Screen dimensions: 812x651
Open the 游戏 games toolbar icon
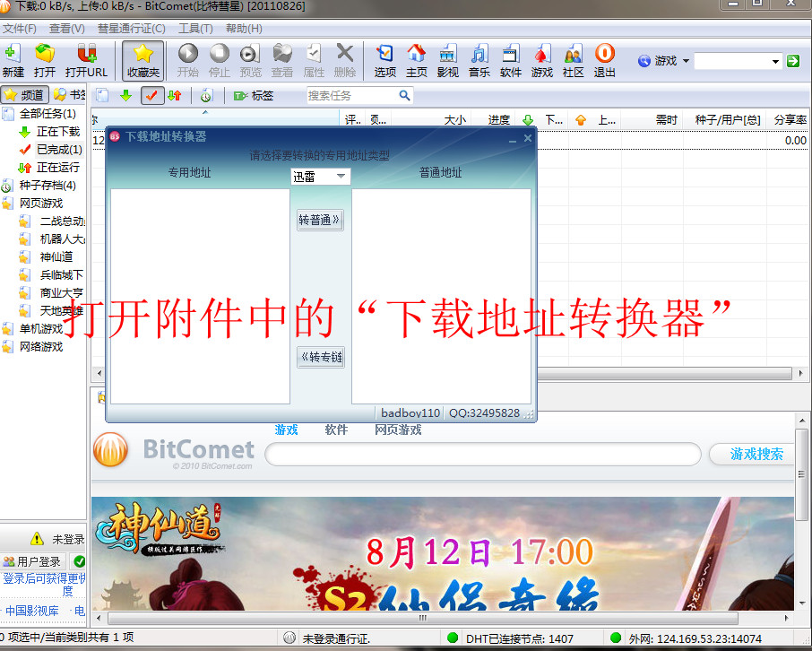[542, 60]
